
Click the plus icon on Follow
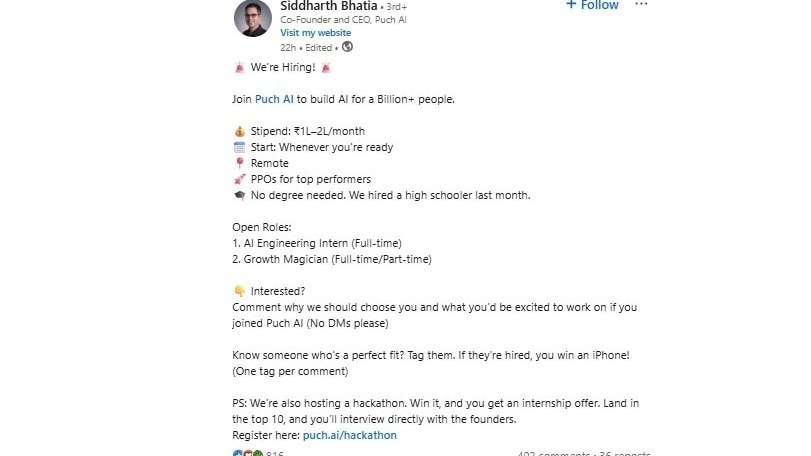point(571,5)
